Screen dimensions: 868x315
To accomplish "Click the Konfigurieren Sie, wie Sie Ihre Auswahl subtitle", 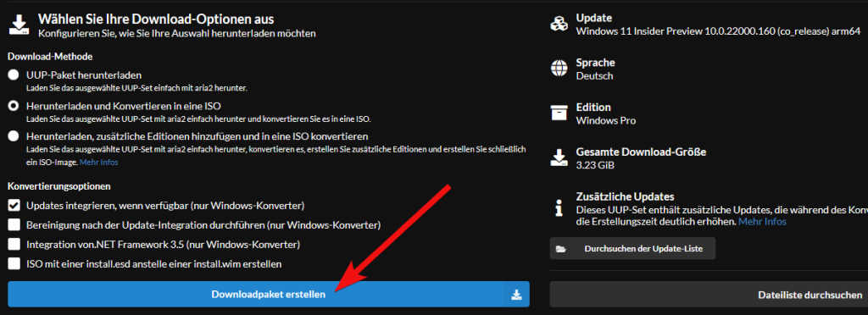I will click(x=177, y=34).
